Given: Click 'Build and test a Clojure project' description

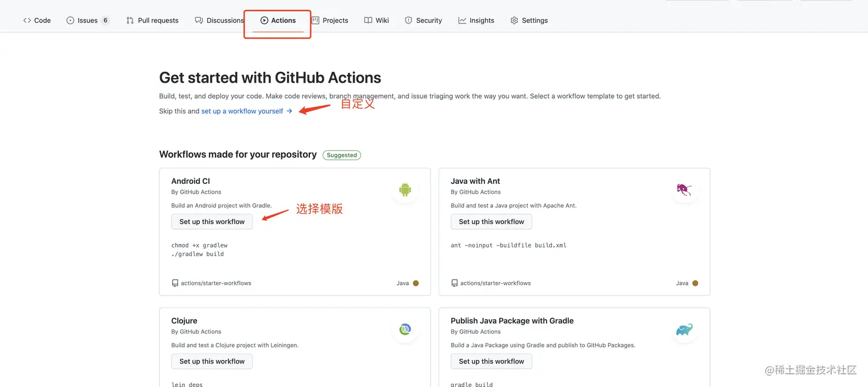Looking at the screenshot, I should tap(235, 345).
